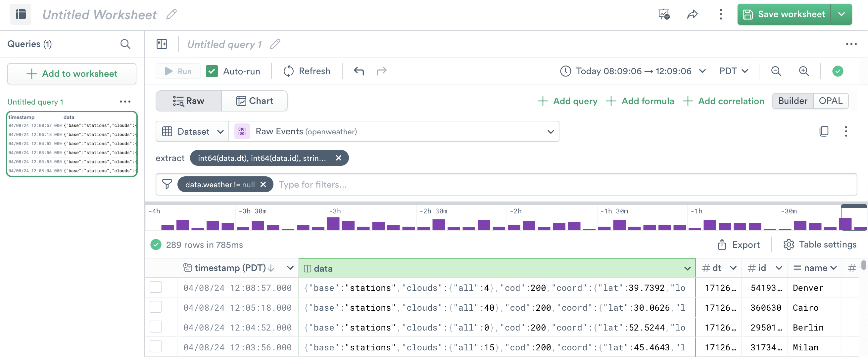This screenshot has width=868, height=357.
Task: Click Save worksheet button
Action: [x=784, y=15]
